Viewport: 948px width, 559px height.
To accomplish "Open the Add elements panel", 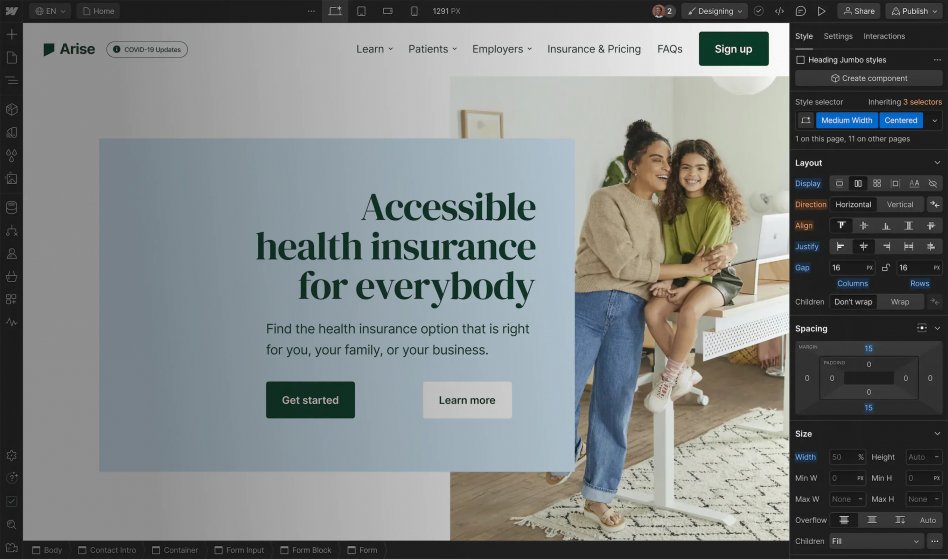I will click(x=11, y=34).
